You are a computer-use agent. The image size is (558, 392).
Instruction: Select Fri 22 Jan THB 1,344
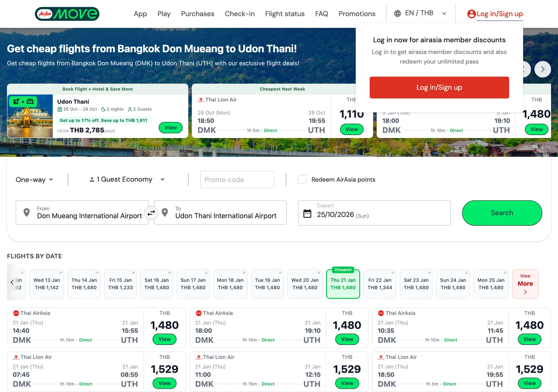[x=380, y=284]
